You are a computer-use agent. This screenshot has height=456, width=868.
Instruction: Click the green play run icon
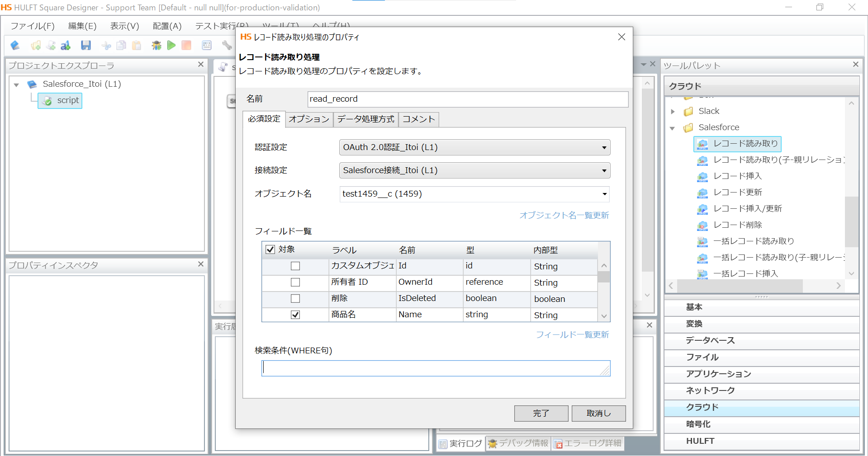171,45
